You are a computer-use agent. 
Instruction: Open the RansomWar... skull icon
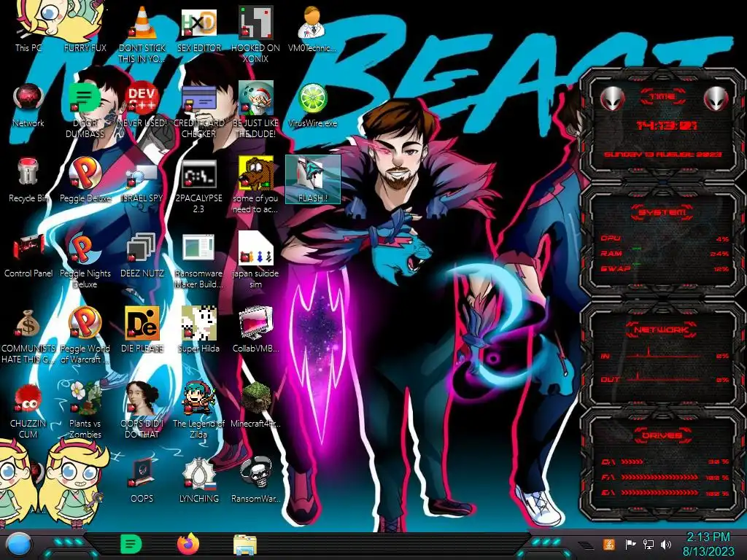[x=256, y=480]
